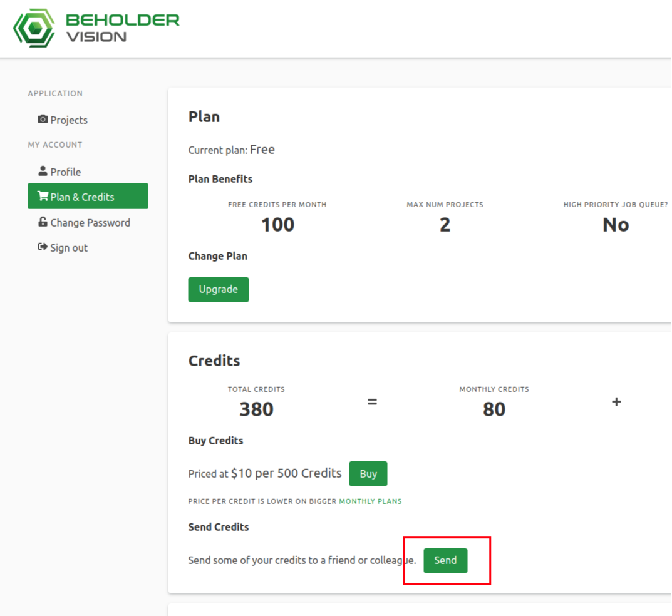Viewport: 672px width, 616px height.
Task: Click the APPLICATION sidebar section label
Action: [55, 93]
